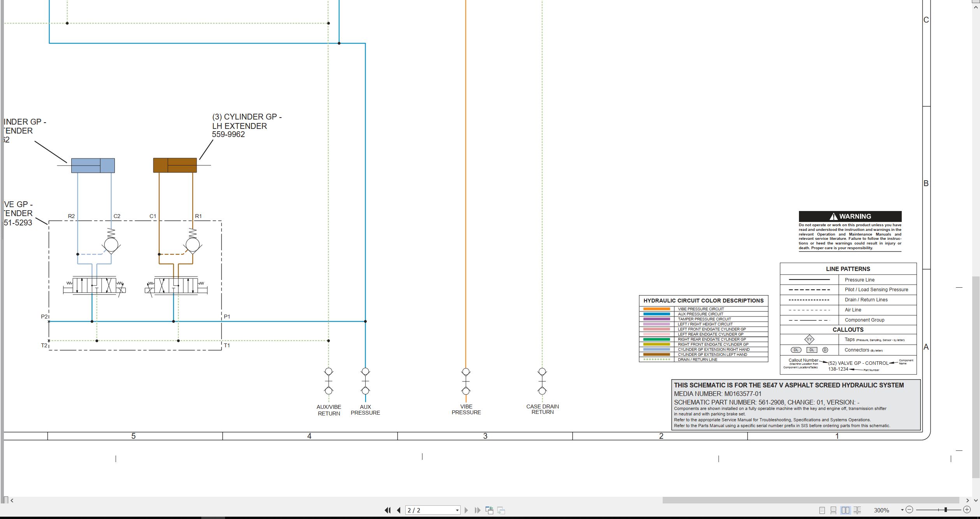Switch to single page view
Image resolution: width=980 pixels, height=519 pixels.
click(x=822, y=510)
